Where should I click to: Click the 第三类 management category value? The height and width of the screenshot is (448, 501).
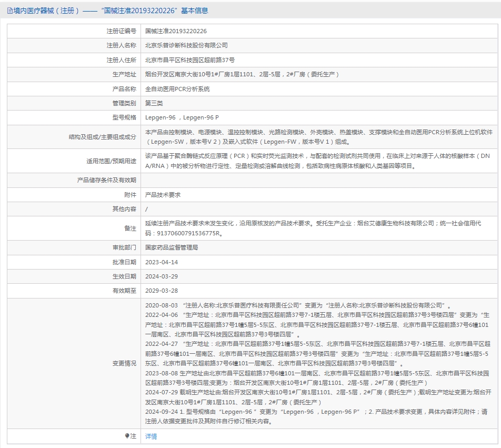click(154, 103)
